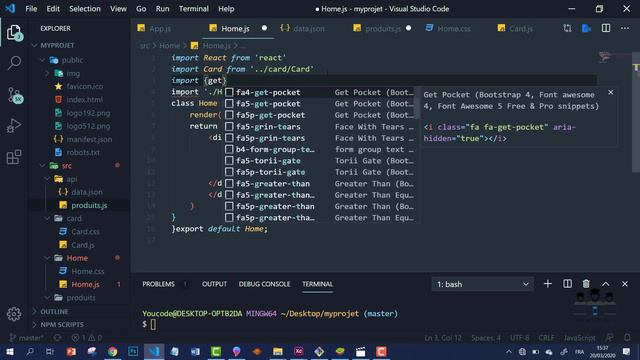Open Card.css in the explorer
Image resolution: width=640 pixels, height=360 pixels.
click(85, 231)
